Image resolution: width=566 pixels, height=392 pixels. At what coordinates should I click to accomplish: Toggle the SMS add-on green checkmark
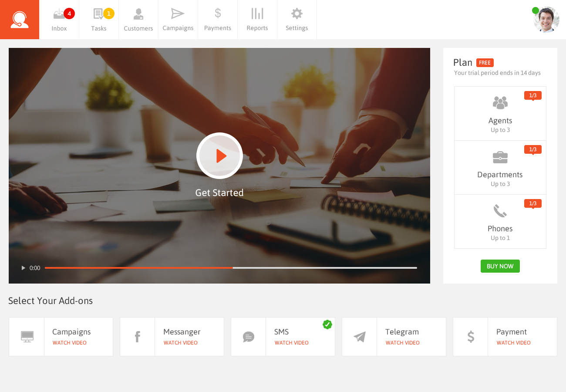[x=327, y=324]
